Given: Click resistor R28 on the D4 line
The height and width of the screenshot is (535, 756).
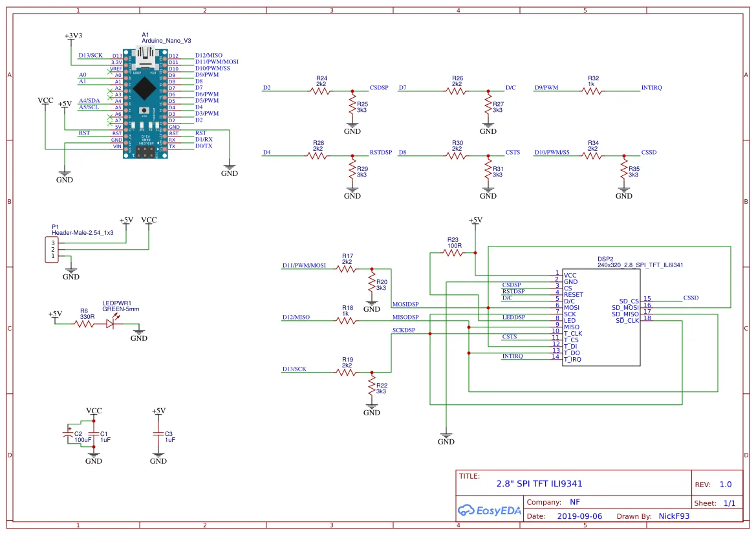Looking at the screenshot, I should [318, 156].
